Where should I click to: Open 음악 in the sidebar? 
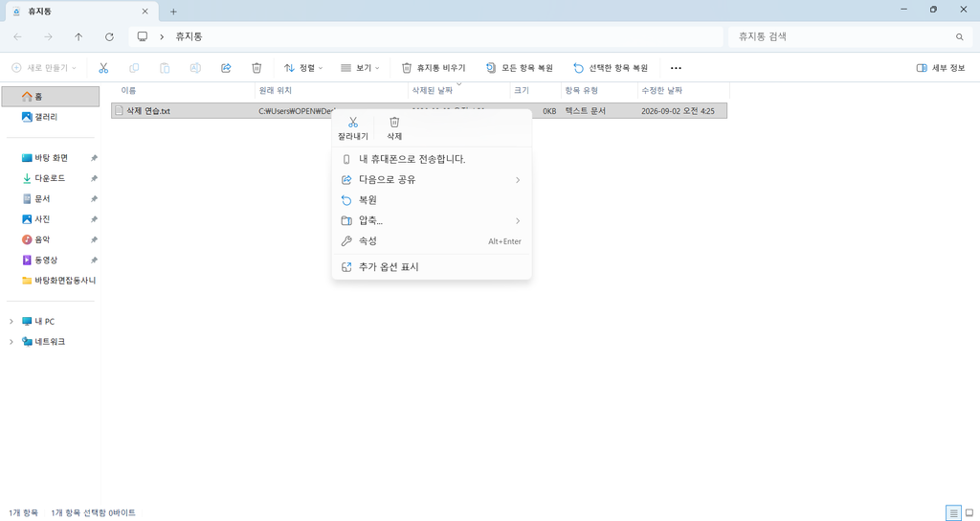click(x=50, y=239)
